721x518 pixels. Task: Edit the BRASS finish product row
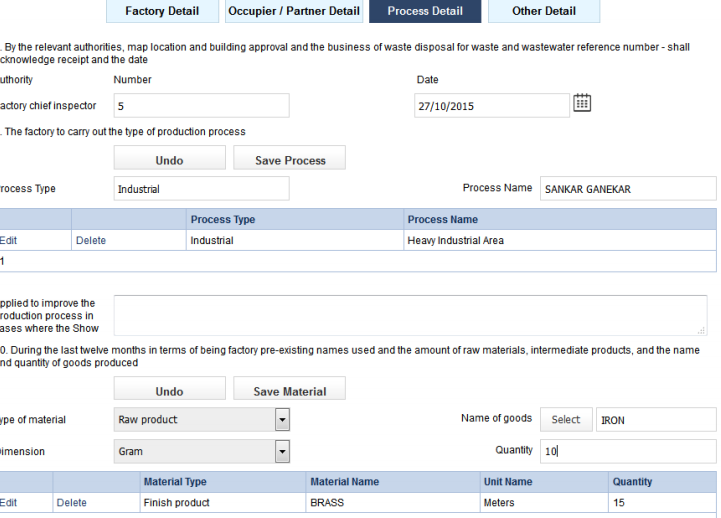8,503
